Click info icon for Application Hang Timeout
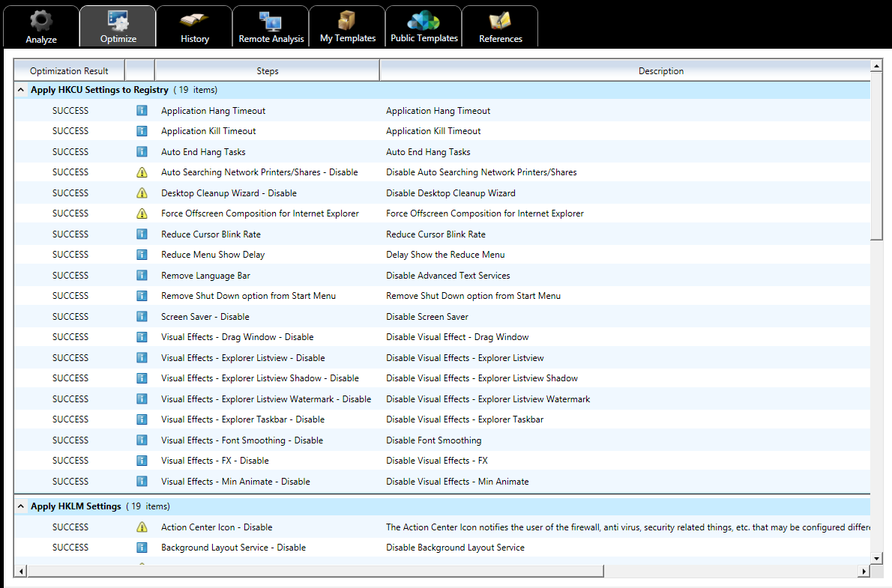Screen dimensions: 892x588 point(142,110)
